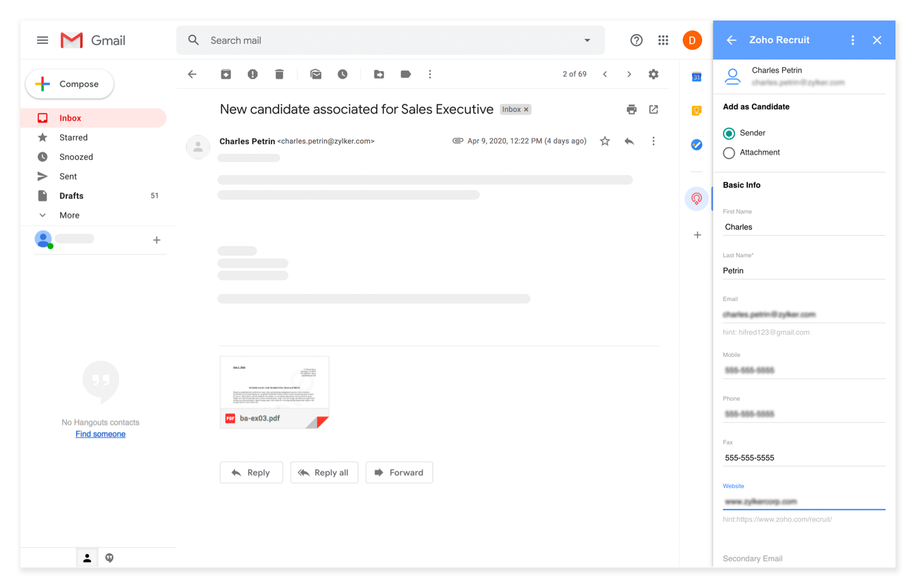Report email as spam

[253, 75]
